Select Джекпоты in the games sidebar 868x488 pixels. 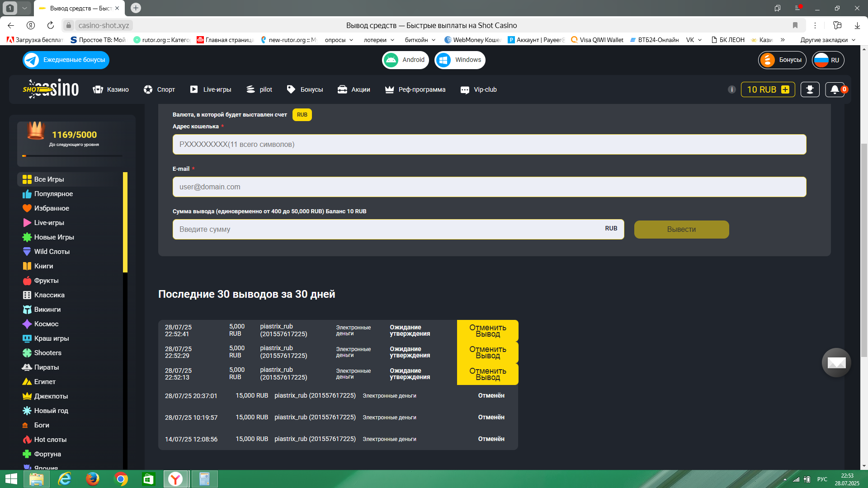point(51,396)
